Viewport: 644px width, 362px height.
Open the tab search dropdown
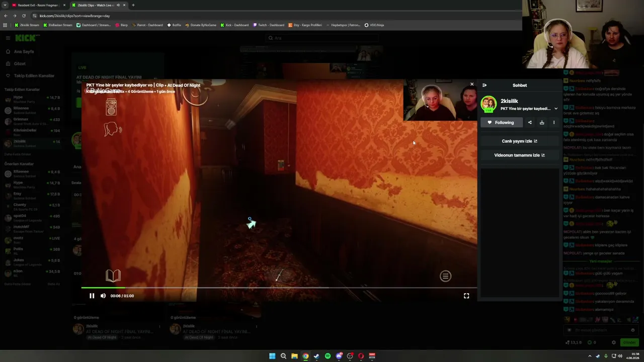pos(5,5)
